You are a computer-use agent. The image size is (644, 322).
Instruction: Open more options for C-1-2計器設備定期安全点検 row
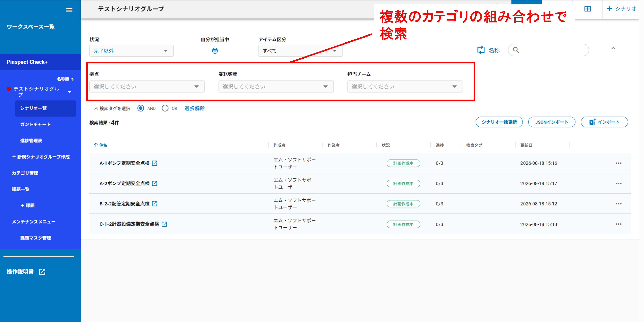point(618,224)
